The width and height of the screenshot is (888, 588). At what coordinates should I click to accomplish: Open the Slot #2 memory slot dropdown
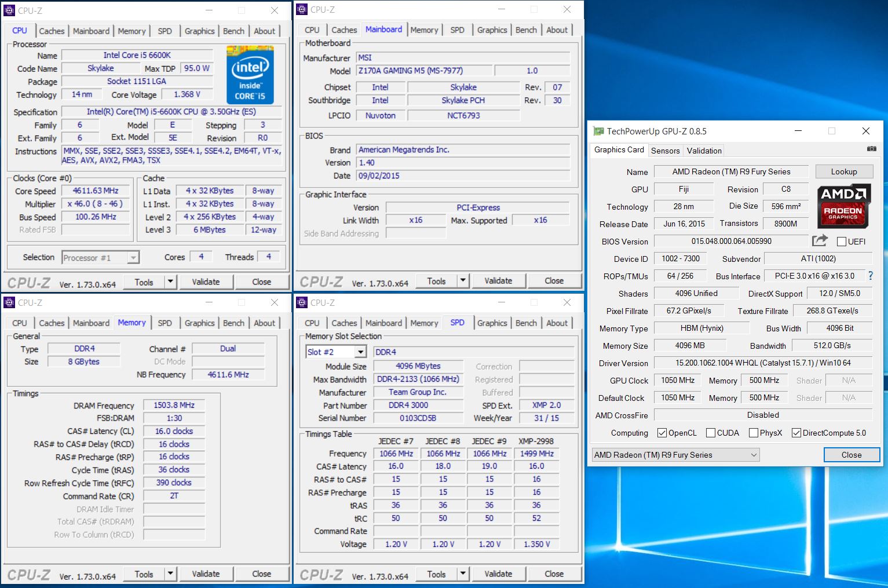tap(360, 352)
